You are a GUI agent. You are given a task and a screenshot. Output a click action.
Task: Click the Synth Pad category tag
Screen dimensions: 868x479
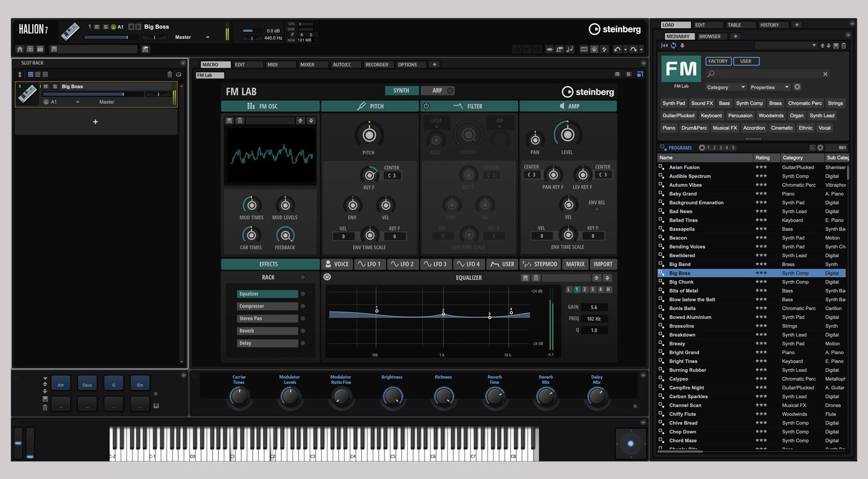(674, 103)
